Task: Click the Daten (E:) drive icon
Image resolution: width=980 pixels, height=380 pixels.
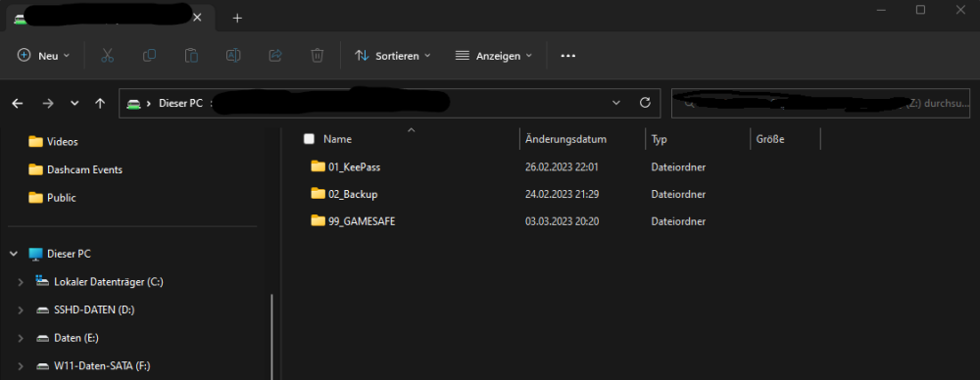Action: tap(42, 338)
